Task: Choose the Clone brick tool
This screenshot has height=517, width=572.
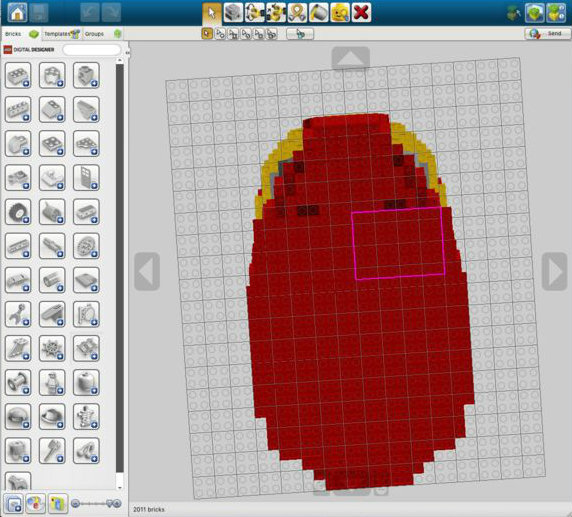Action: click(x=233, y=13)
